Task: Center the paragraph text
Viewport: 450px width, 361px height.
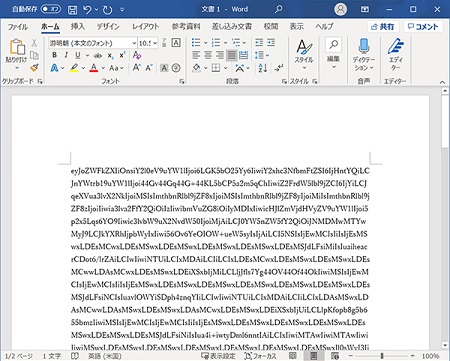Action: point(208,55)
